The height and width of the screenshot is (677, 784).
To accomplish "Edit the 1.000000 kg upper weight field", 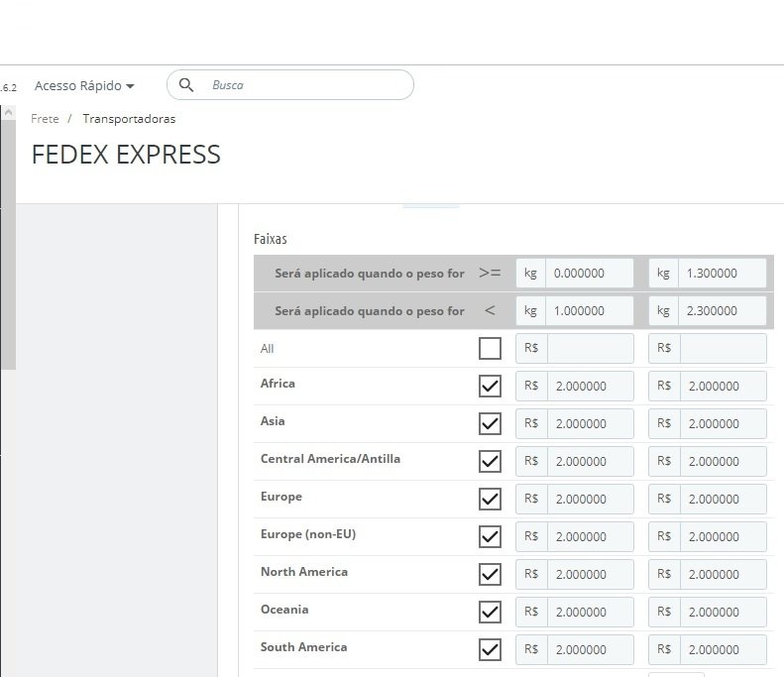I will coord(590,310).
